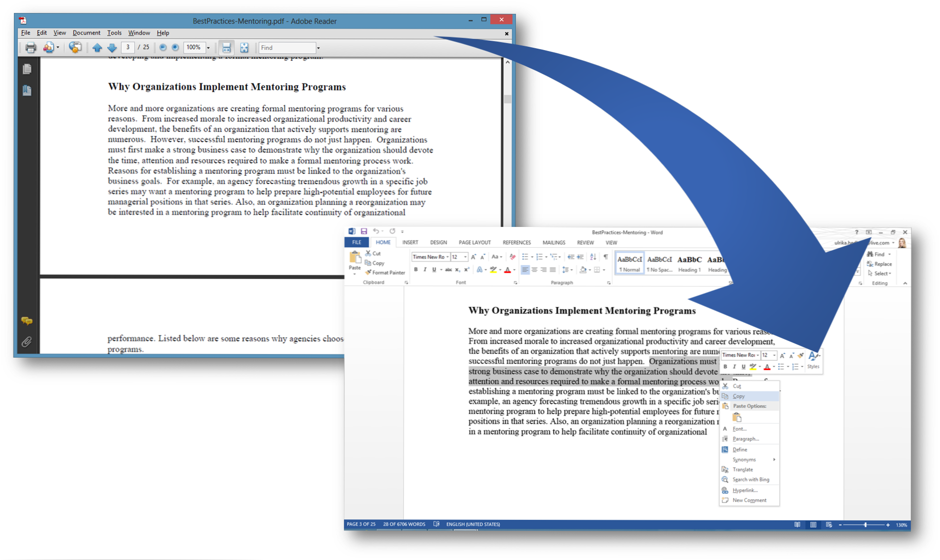
Task: Choose Copy in the Word context menu
Action: coord(749,396)
